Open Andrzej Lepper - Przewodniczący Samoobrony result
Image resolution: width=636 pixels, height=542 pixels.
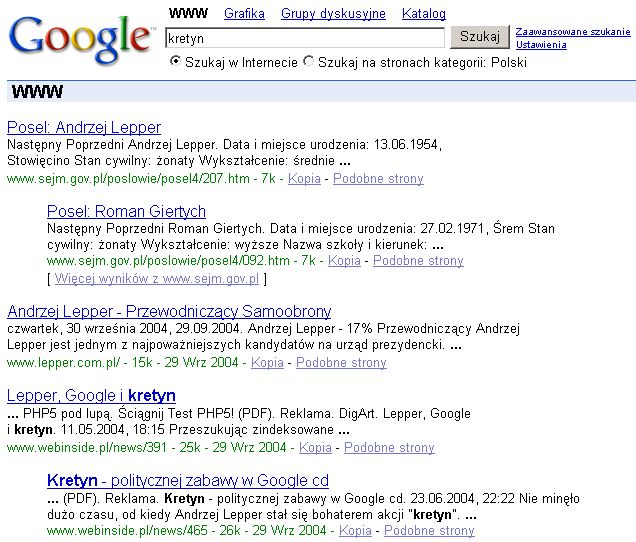169,311
